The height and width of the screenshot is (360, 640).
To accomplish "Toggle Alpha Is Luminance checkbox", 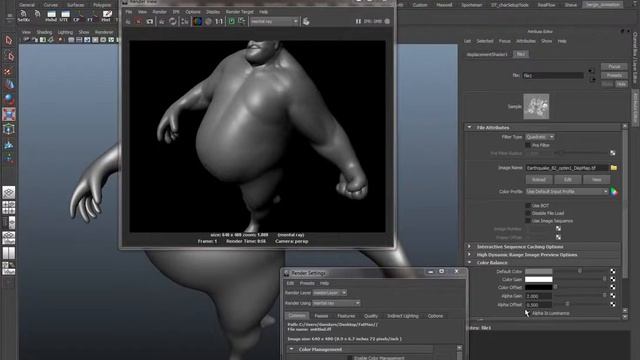I will click(528, 313).
